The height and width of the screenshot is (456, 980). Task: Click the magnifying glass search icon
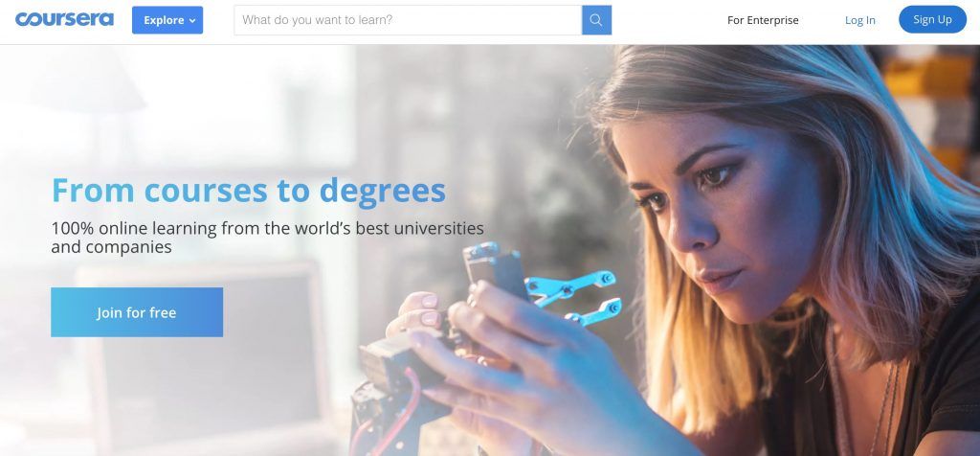pyautogui.click(x=596, y=20)
